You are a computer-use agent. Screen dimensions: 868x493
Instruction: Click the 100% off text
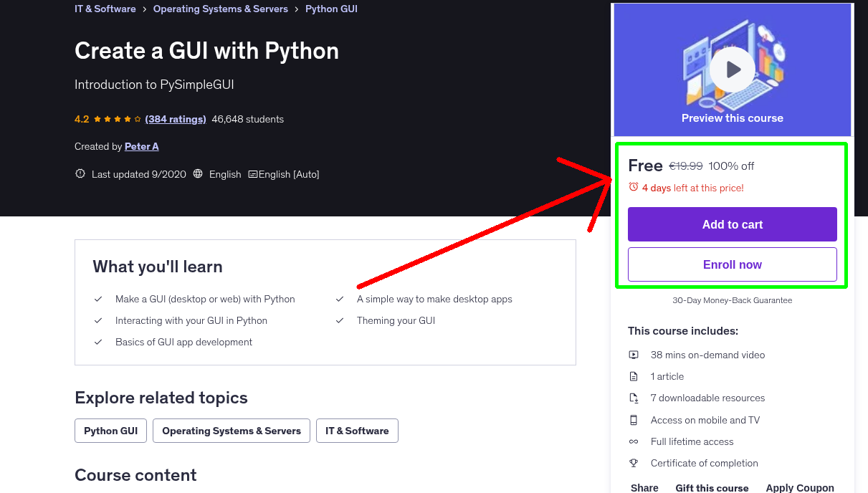[x=731, y=166]
